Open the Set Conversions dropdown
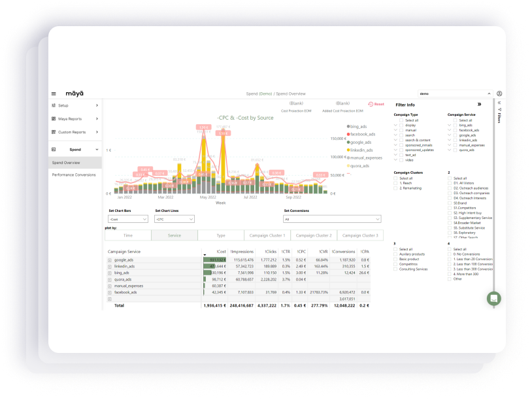 pyautogui.click(x=332, y=219)
